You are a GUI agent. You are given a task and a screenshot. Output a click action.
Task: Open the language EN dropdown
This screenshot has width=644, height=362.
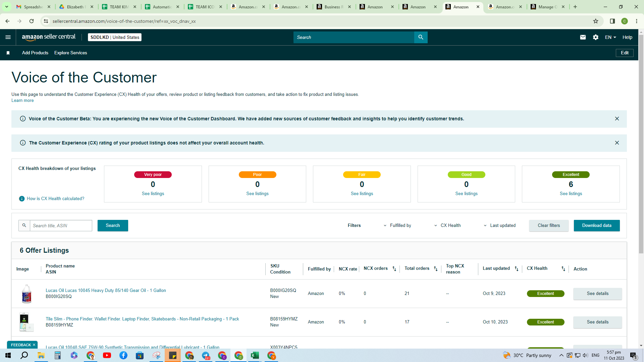pyautogui.click(x=610, y=37)
